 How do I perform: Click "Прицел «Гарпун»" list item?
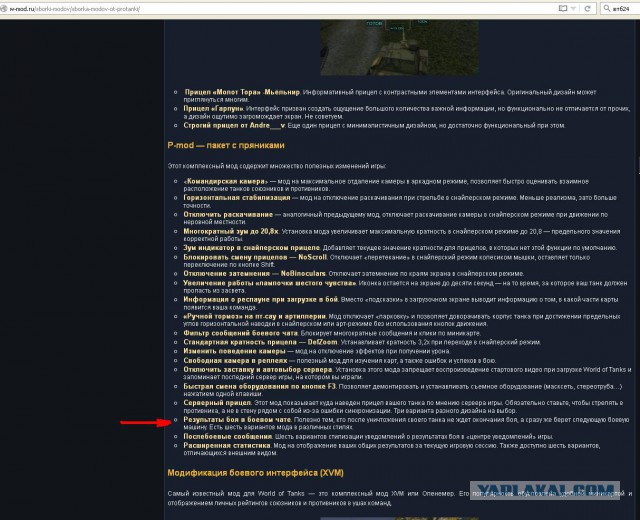(x=213, y=109)
